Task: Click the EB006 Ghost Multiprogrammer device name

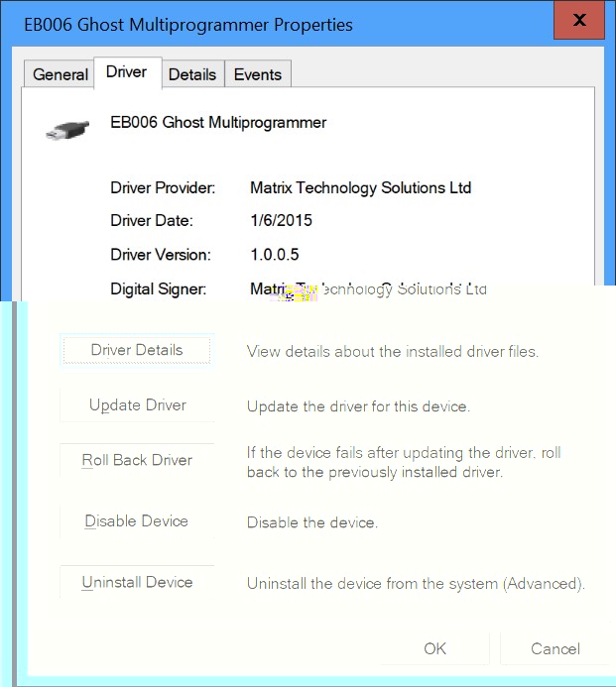Action: pyautogui.click(x=218, y=122)
